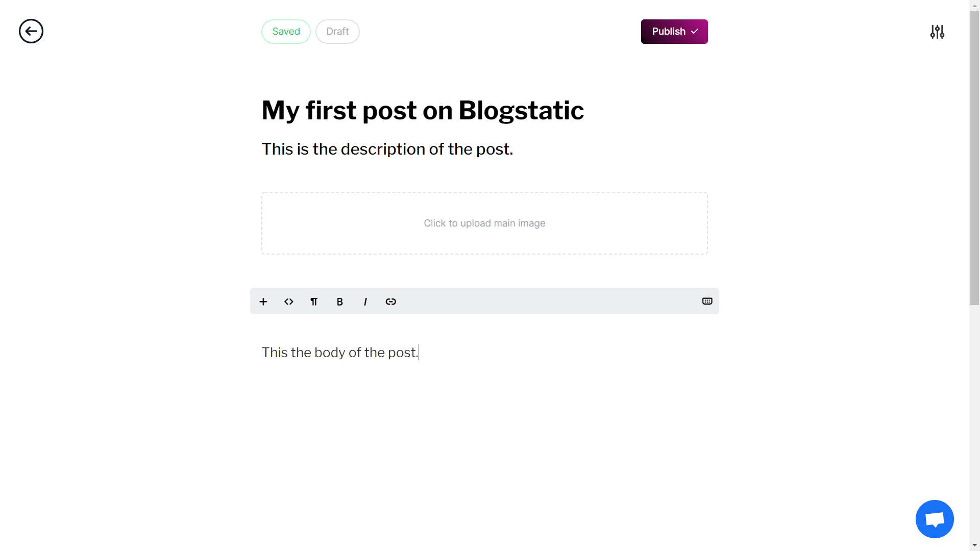The height and width of the screenshot is (551, 980).
Task: Select the paragraph formatting icon
Action: (x=314, y=302)
